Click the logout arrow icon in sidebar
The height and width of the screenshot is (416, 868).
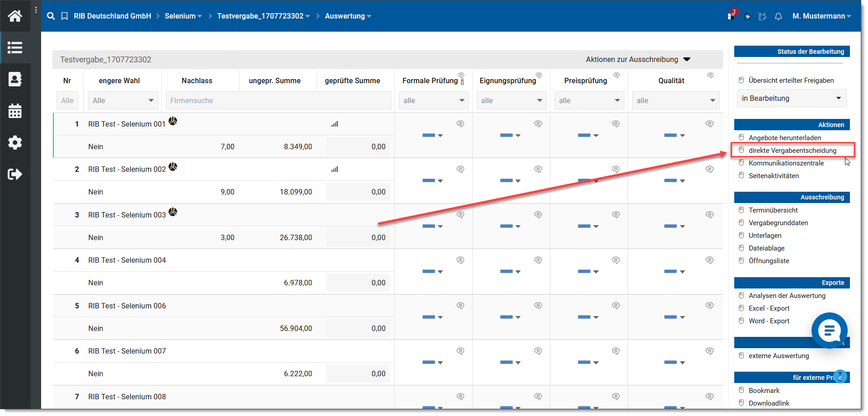pyautogui.click(x=15, y=174)
